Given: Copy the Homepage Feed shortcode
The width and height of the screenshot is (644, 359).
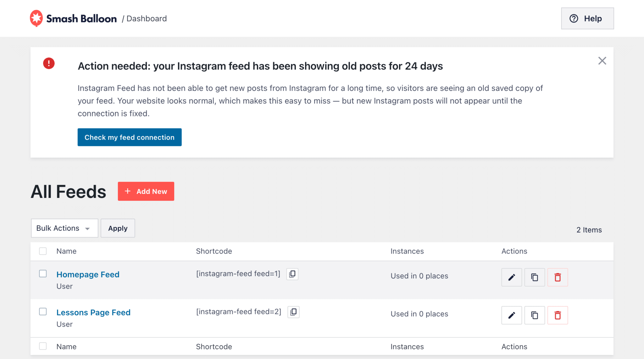Looking at the screenshot, I should click(292, 274).
